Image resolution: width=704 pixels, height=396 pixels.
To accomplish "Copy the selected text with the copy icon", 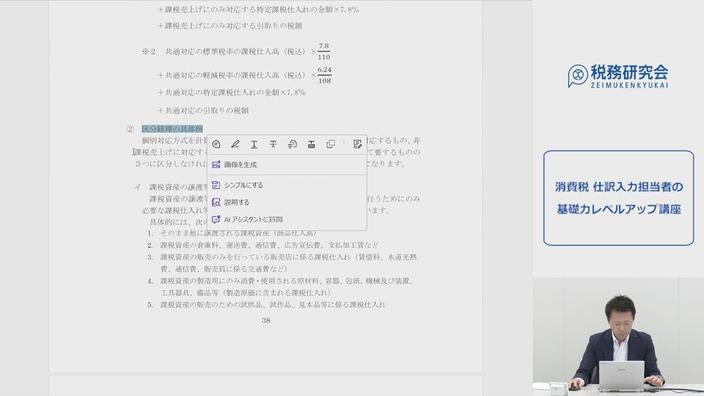I will coord(330,144).
